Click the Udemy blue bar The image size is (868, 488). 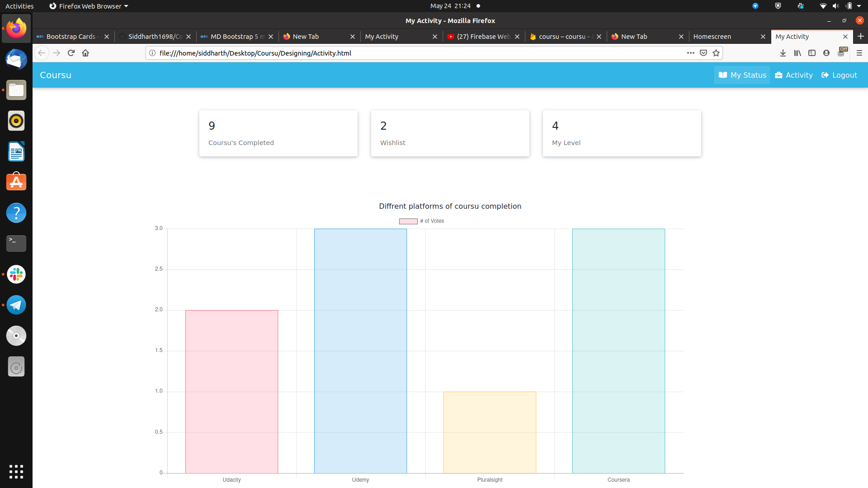click(x=360, y=351)
